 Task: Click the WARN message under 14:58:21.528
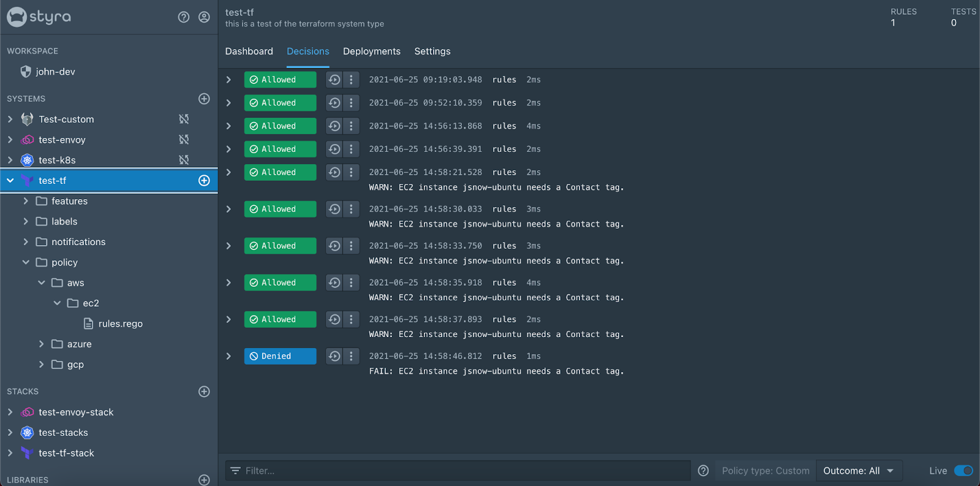click(497, 188)
